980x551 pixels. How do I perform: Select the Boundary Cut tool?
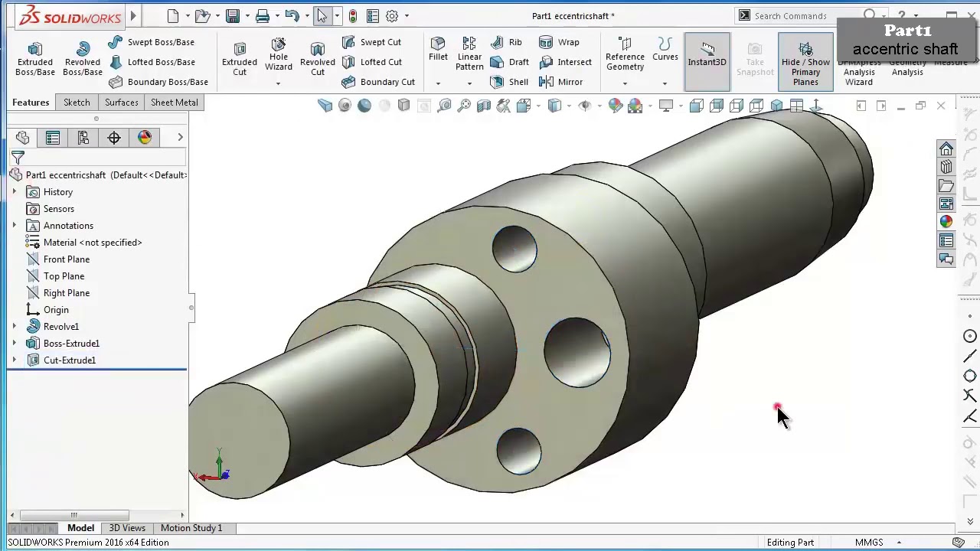[378, 82]
